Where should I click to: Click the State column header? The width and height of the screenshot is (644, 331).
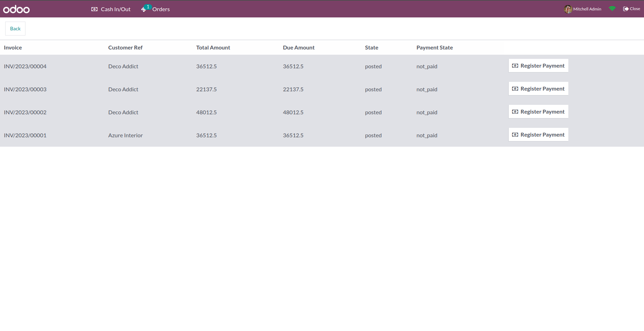pos(372,47)
